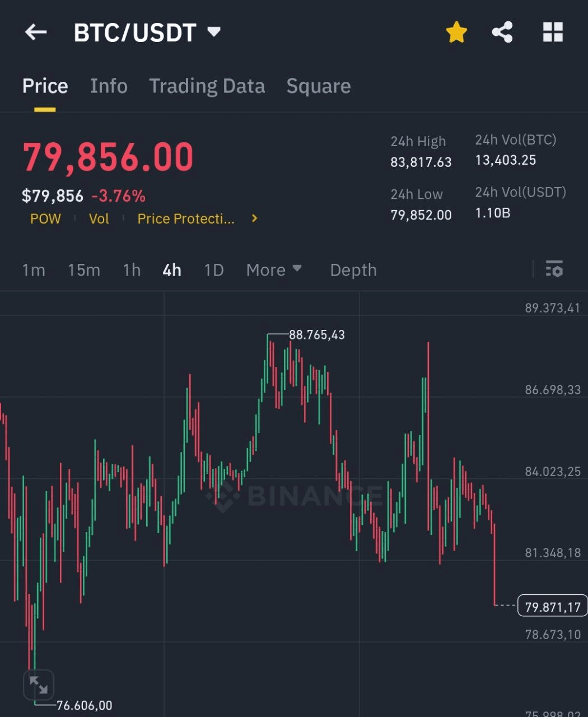Tap the back arrow icon
Image resolution: width=588 pixels, height=717 pixels.
(x=36, y=32)
